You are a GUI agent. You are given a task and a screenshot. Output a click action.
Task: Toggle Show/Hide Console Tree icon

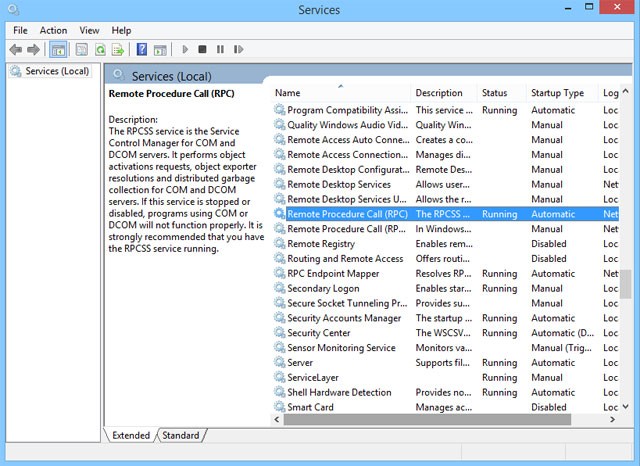point(58,50)
